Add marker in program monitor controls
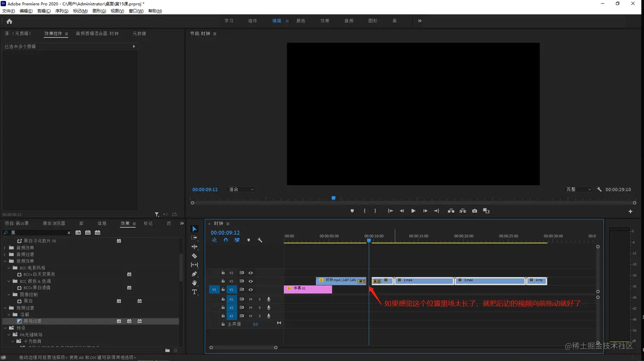Screen dimensions: 644x361 point(352,211)
